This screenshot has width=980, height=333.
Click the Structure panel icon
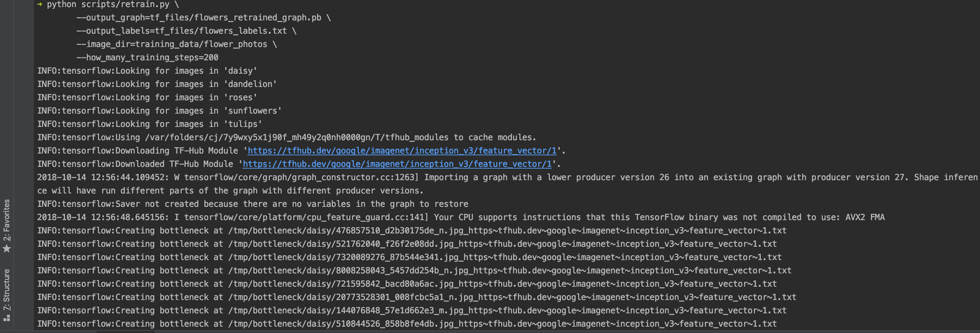tap(7, 318)
